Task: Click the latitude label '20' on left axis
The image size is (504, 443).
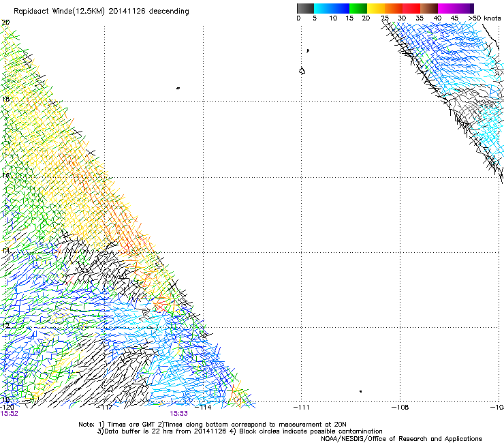Action: 5,22
